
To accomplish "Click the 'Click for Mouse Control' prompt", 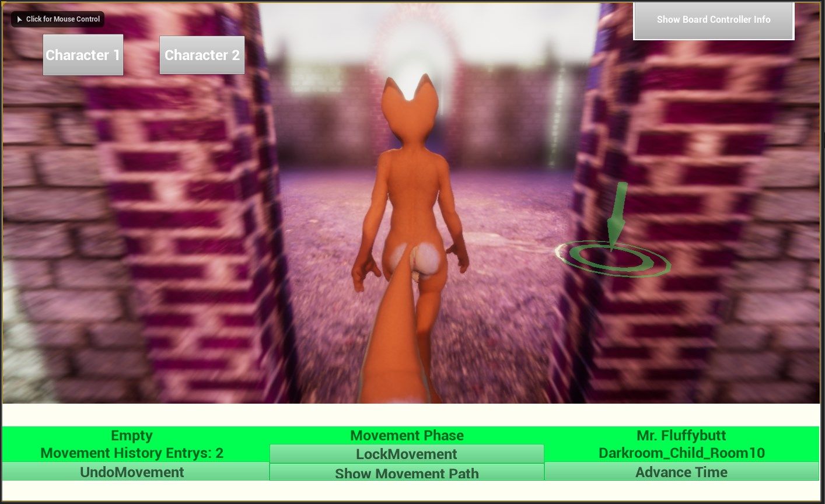I will (58, 19).
